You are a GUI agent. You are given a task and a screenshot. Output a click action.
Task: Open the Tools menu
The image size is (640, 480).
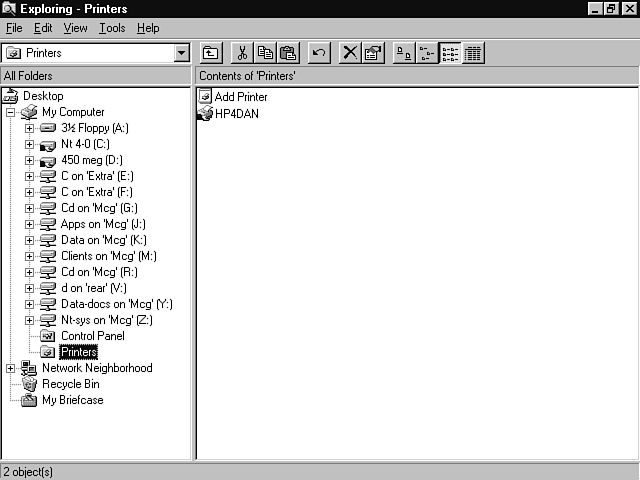112,28
